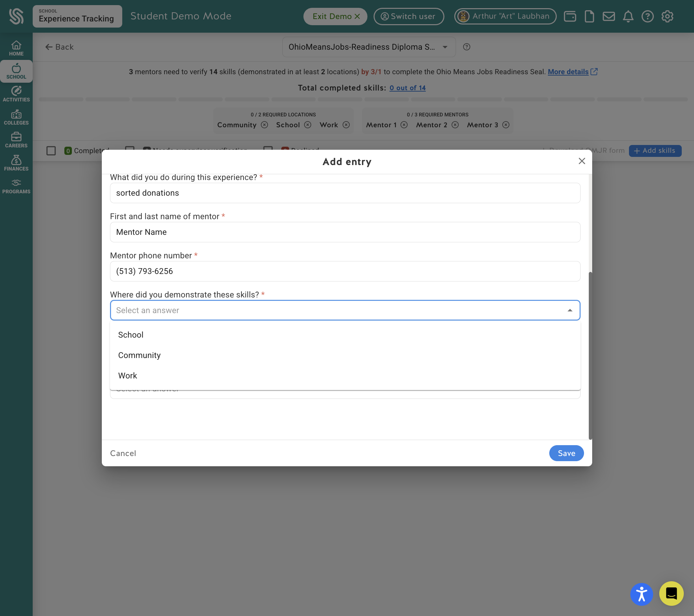
Task: Select School from the dropdown list
Action: pos(345,335)
